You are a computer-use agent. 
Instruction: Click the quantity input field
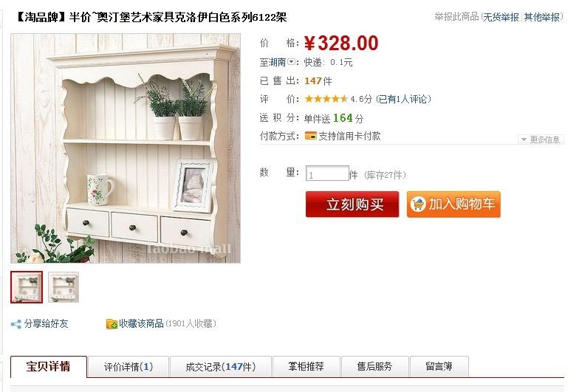[x=327, y=173]
